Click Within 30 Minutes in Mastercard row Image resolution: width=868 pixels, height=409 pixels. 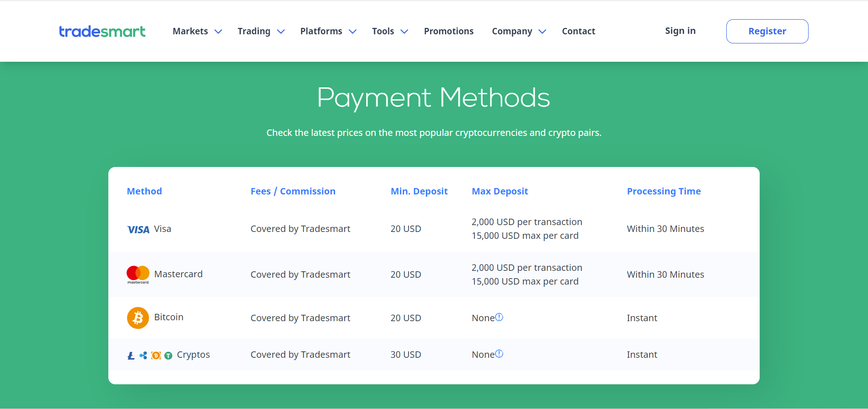pos(666,274)
